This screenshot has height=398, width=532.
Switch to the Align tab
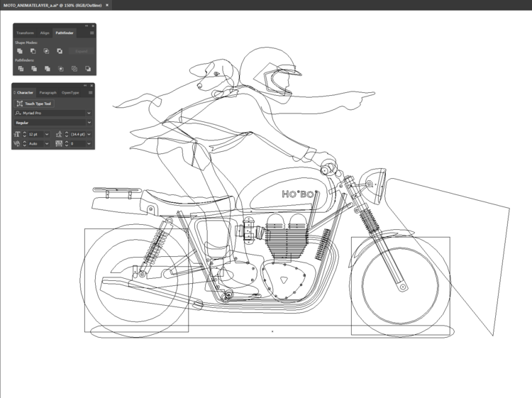click(45, 33)
